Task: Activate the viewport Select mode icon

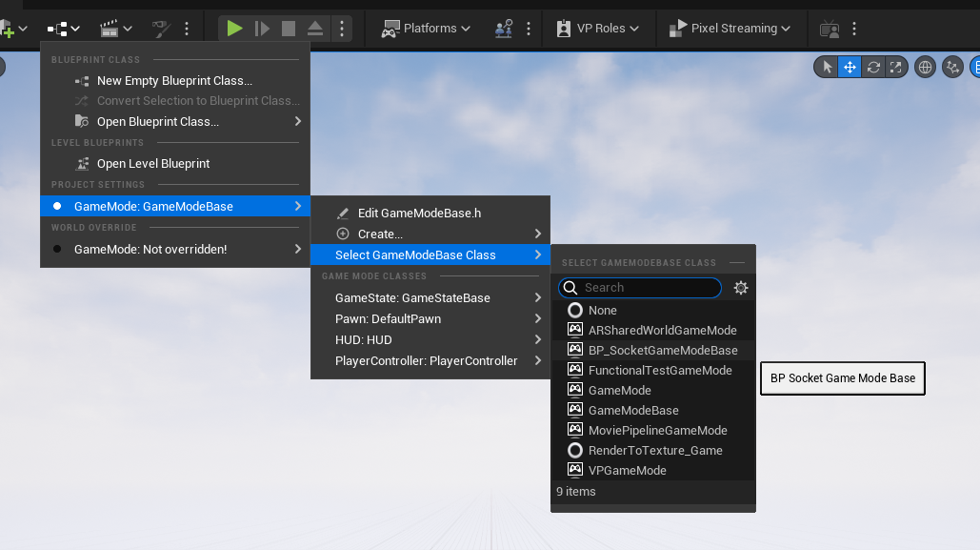Action: [827, 67]
